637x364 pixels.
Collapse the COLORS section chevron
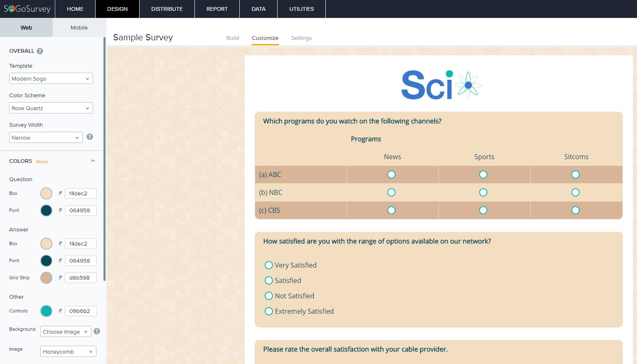(x=93, y=161)
